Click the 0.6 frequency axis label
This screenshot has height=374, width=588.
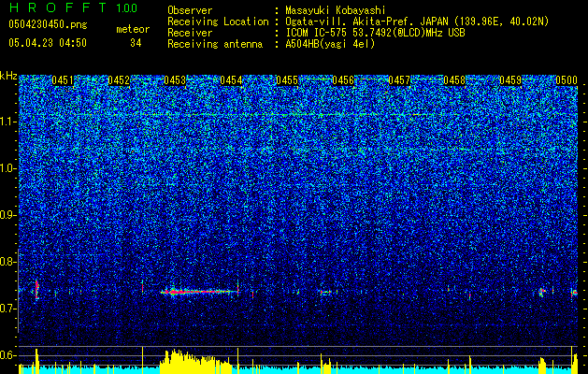7,355
